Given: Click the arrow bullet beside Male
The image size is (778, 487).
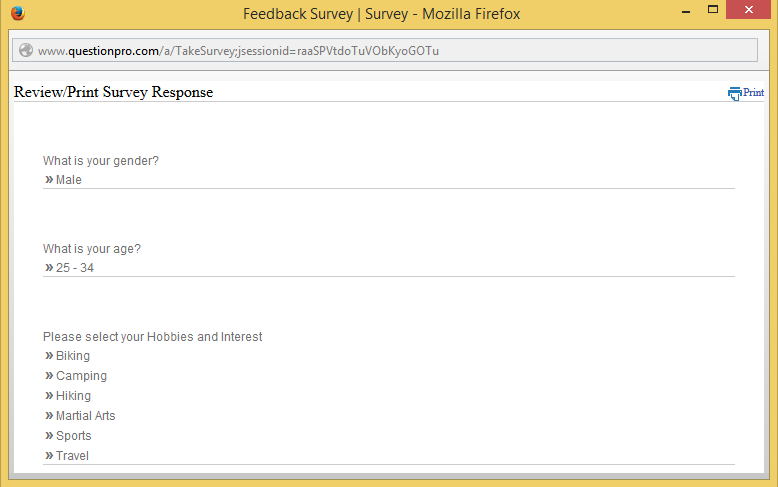Looking at the screenshot, I should [49, 180].
